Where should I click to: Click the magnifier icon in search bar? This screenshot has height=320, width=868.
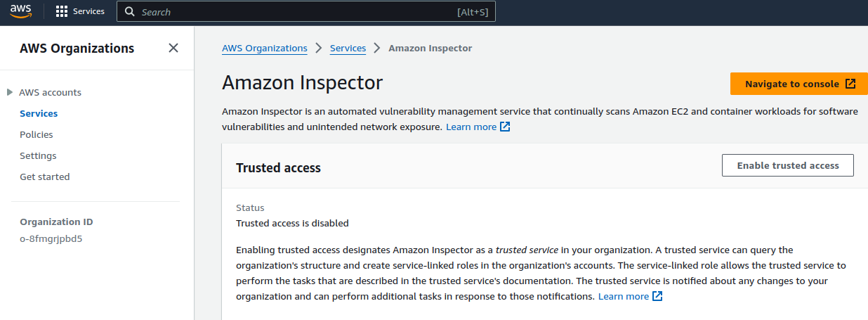[129, 12]
